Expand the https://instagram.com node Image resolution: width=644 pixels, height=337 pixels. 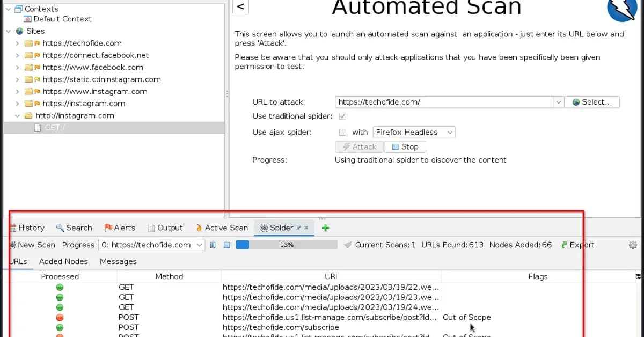(17, 104)
